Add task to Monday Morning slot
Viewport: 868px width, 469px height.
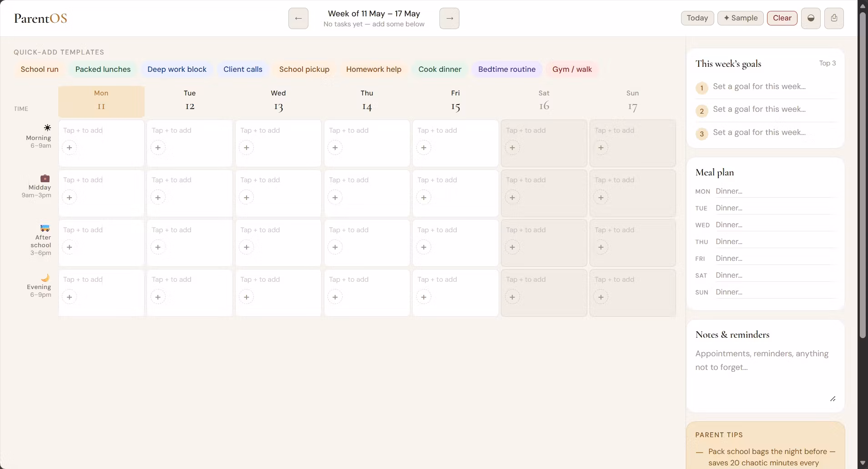pos(69,148)
